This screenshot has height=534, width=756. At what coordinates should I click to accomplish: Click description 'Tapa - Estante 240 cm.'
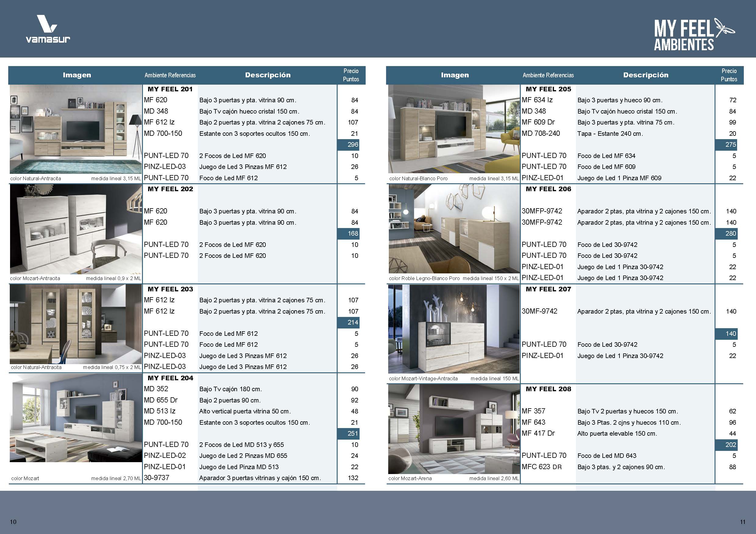click(x=610, y=134)
